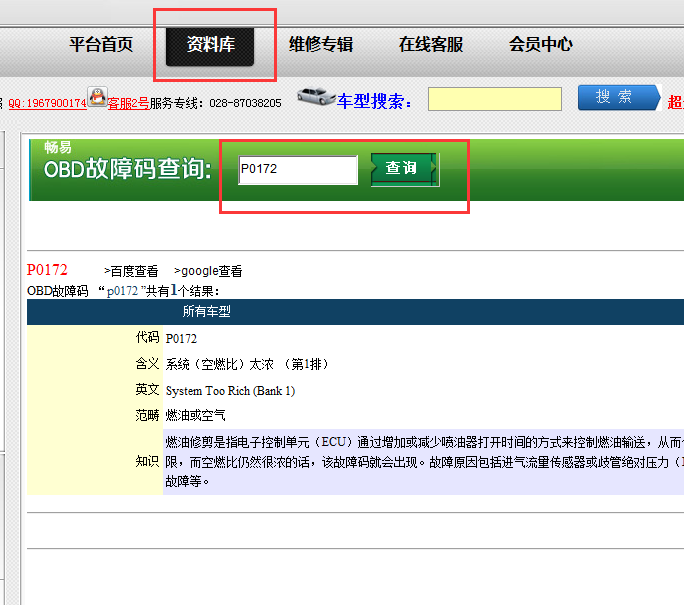Click the green 查询 button
The image size is (684, 605).
point(404,169)
